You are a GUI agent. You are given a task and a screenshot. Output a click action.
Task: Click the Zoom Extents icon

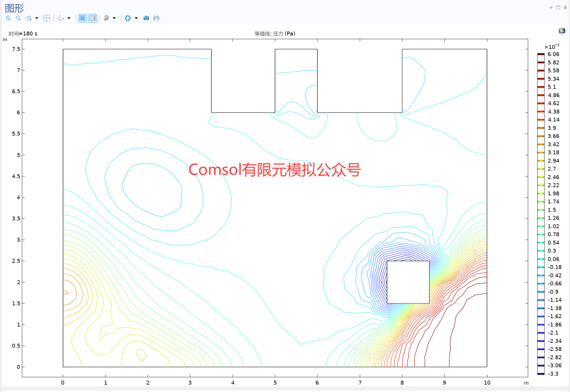point(46,18)
